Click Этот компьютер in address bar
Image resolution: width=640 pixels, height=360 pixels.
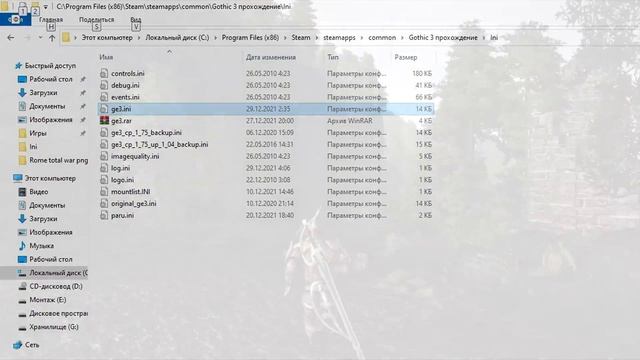point(107,38)
